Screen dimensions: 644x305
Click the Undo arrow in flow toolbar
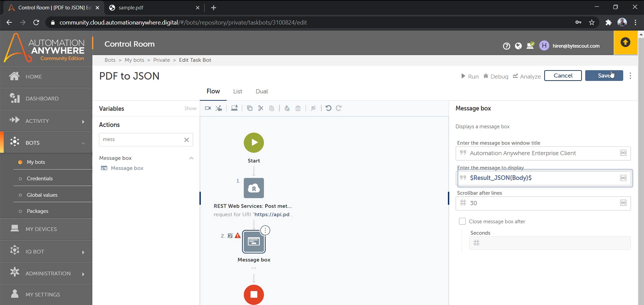(328, 108)
